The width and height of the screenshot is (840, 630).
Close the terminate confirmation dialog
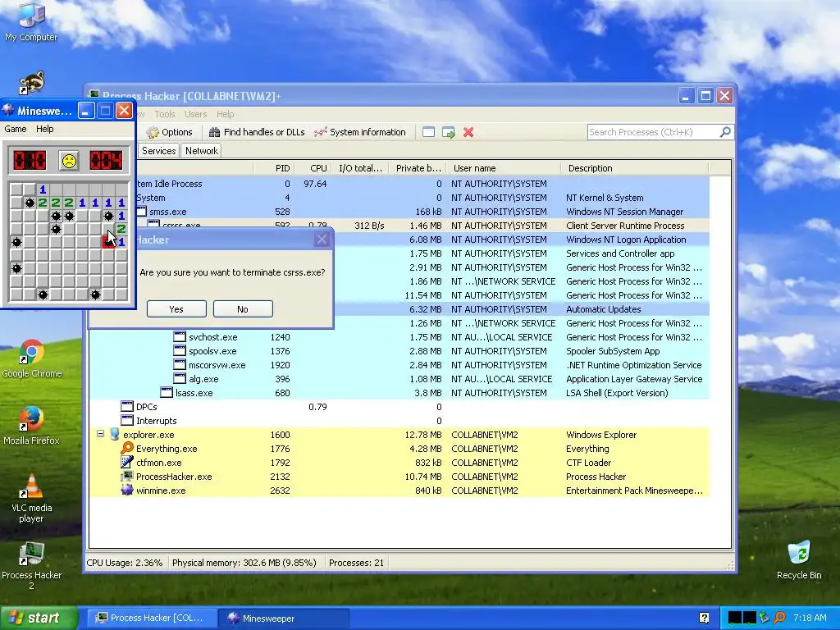322,240
